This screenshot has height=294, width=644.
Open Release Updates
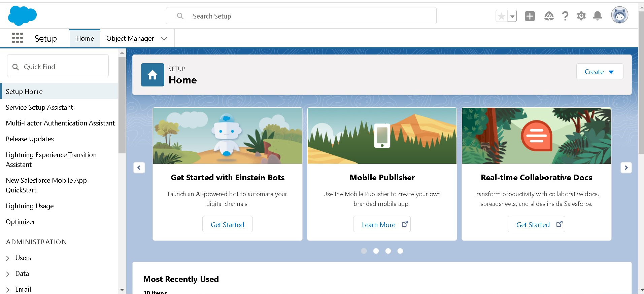pyautogui.click(x=30, y=139)
